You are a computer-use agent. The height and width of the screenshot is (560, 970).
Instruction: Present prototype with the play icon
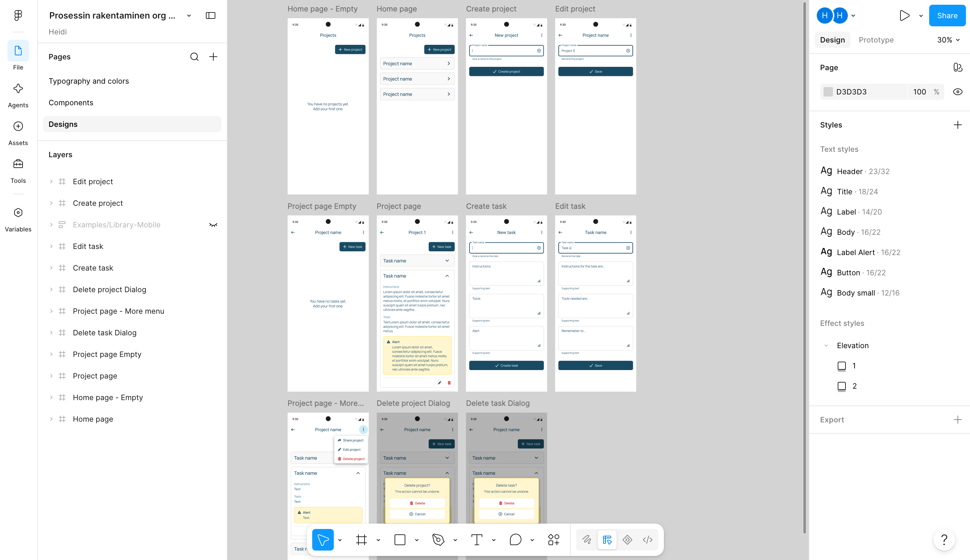[905, 16]
